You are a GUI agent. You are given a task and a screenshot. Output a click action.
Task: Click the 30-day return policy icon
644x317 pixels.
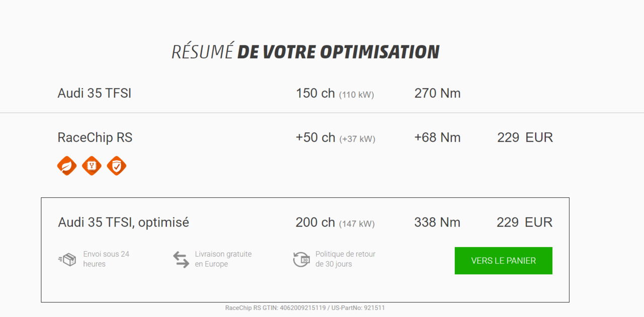click(x=301, y=259)
